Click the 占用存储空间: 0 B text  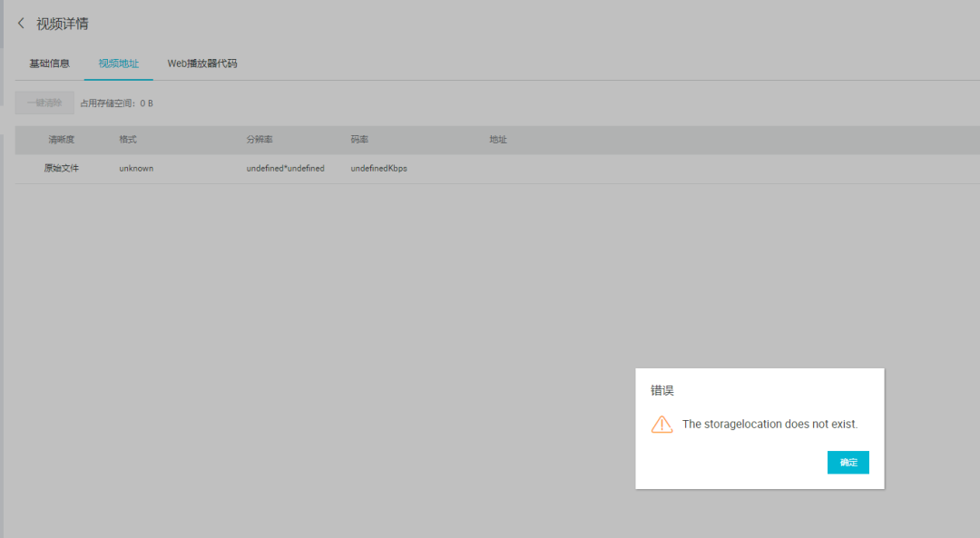(116, 103)
